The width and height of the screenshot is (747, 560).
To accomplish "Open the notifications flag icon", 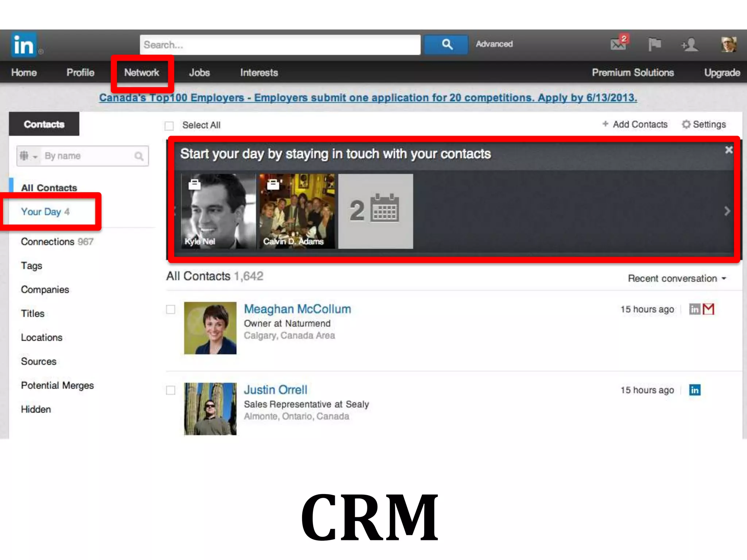I will coord(655,44).
